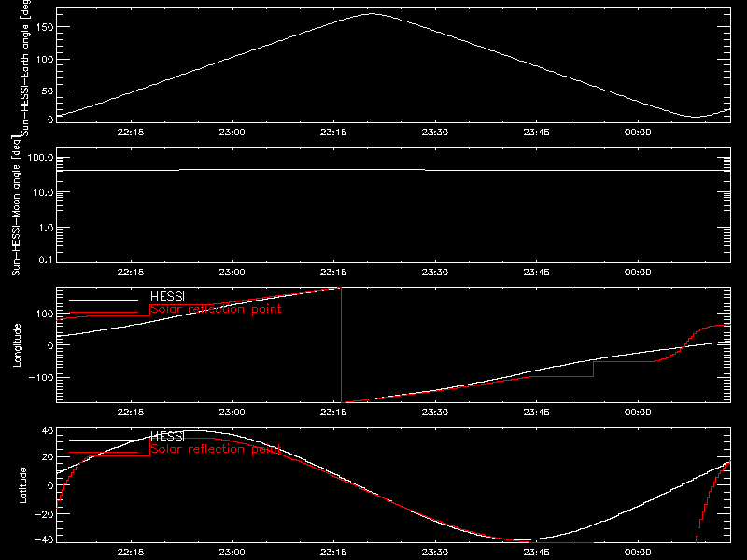Click 23:00 under the Longitude plot

(232, 412)
